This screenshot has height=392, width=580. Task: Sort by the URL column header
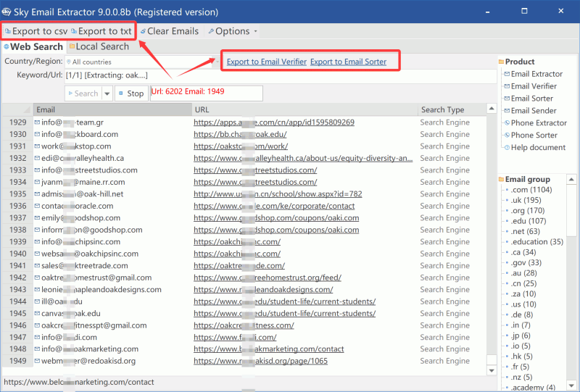click(304, 110)
